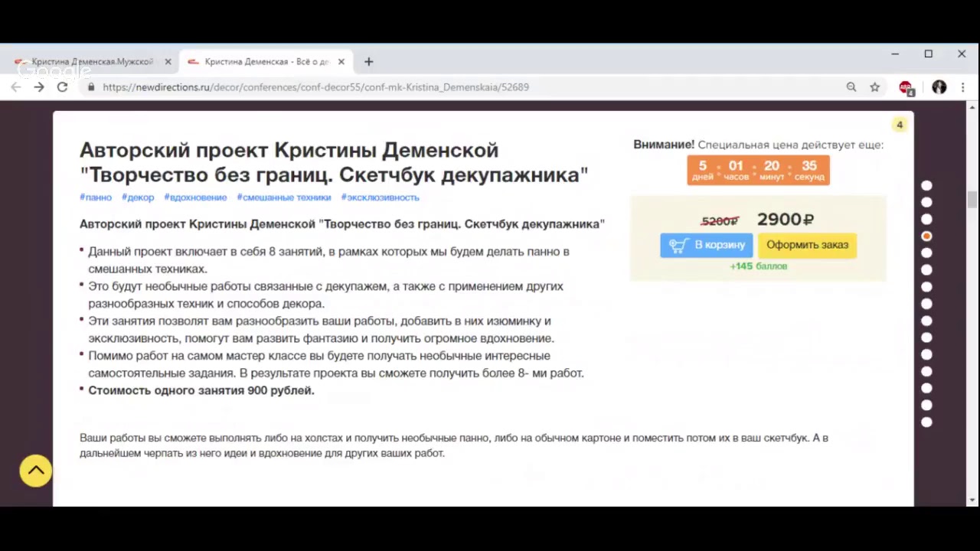Viewport: 980px width, 551px height.
Task: Open the Chrome profile avatar
Action: [x=939, y=87]
